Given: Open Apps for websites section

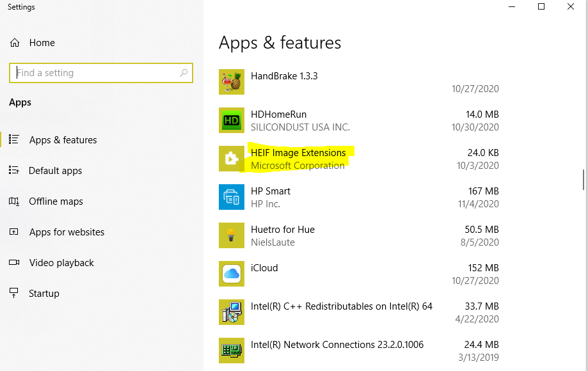Looking at the screenshot, I should (x=67, y=232).
